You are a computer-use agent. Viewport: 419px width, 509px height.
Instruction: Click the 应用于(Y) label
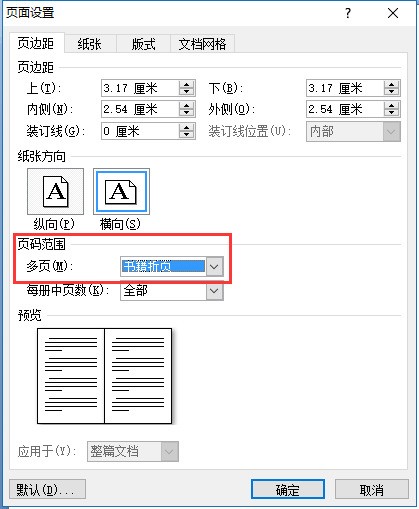click(47, 451)
